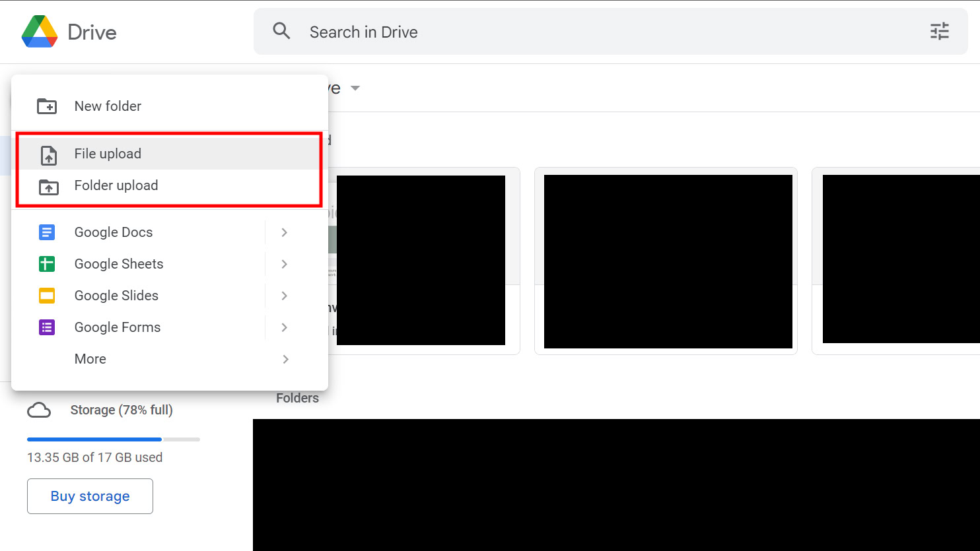Click the search magnifier icon
This screenshot has height=551, width=980.
click(281, 31)
